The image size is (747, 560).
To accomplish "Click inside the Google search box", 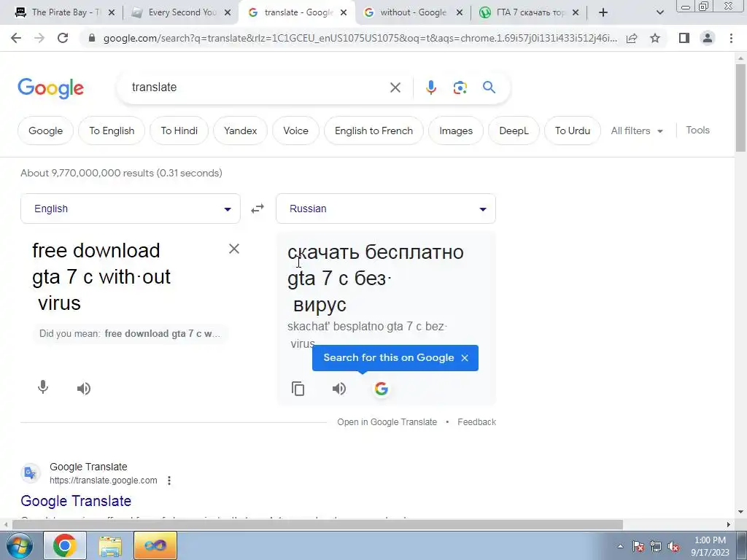I will (x=258, y=87).
